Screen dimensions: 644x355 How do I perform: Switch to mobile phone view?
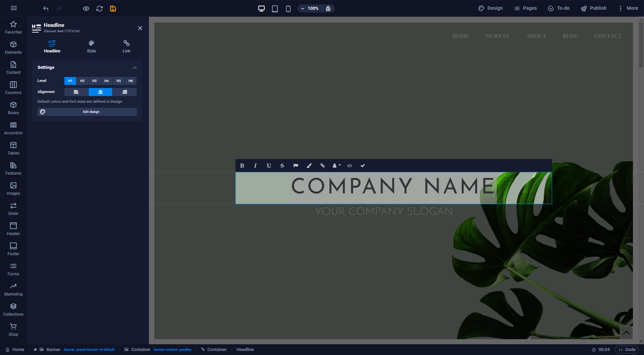[288, 8]
